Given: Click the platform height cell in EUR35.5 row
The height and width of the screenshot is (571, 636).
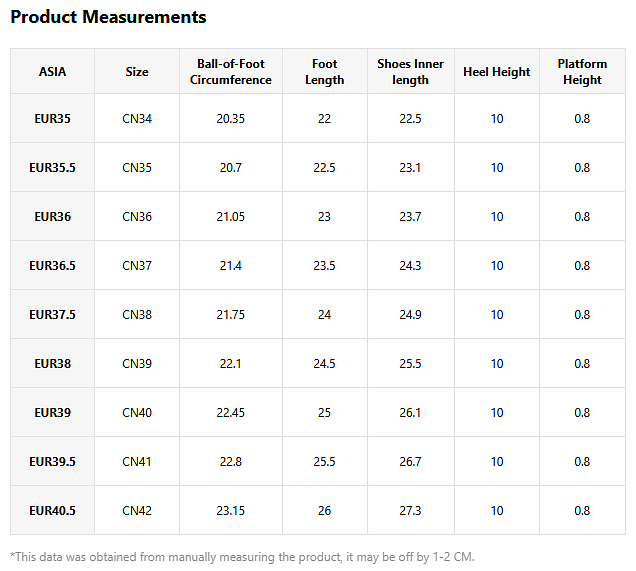Looking at the screenshot, I should click(x=582, y=168).
